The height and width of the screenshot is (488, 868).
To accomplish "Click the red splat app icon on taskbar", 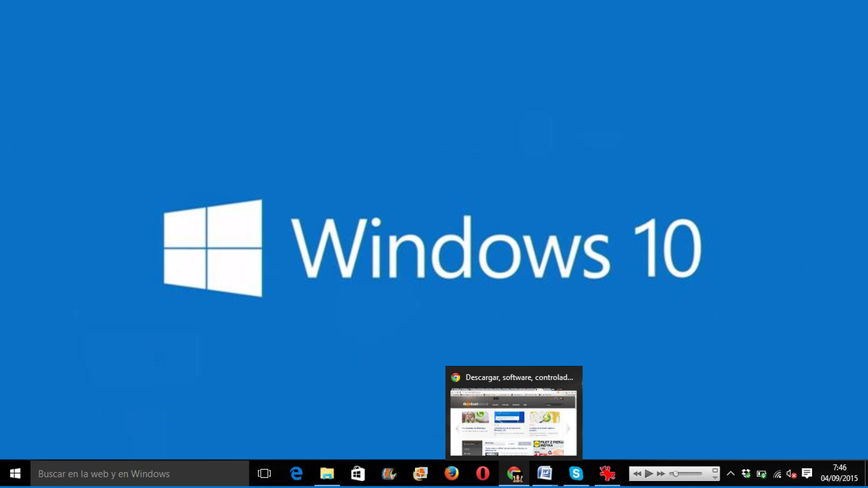I will point(608,474).
